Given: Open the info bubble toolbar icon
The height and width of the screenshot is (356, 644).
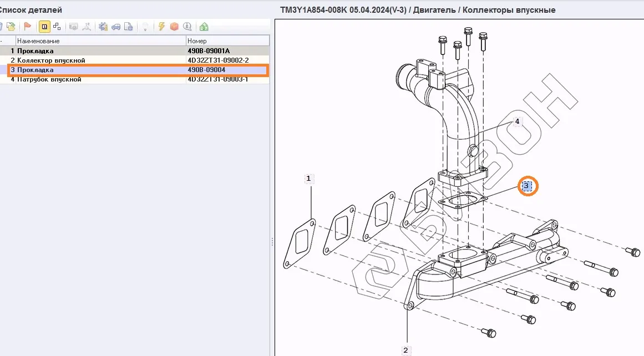Looking at the screenshot, I should click(x=187, y=27).
